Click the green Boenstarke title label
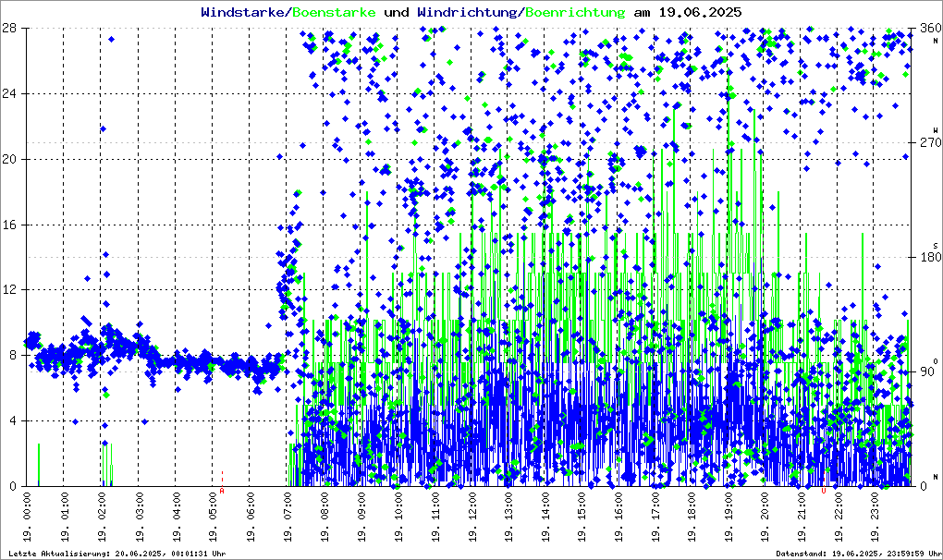 334,12
